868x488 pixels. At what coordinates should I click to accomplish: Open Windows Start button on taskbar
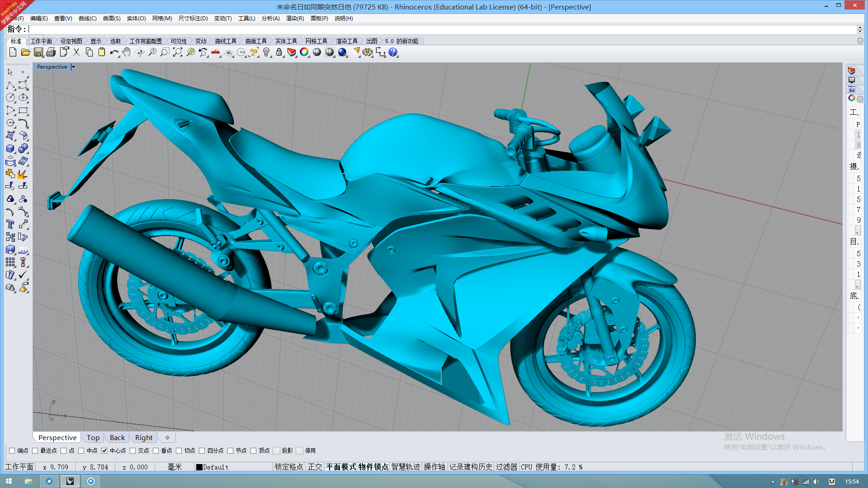tap(9, 481)
